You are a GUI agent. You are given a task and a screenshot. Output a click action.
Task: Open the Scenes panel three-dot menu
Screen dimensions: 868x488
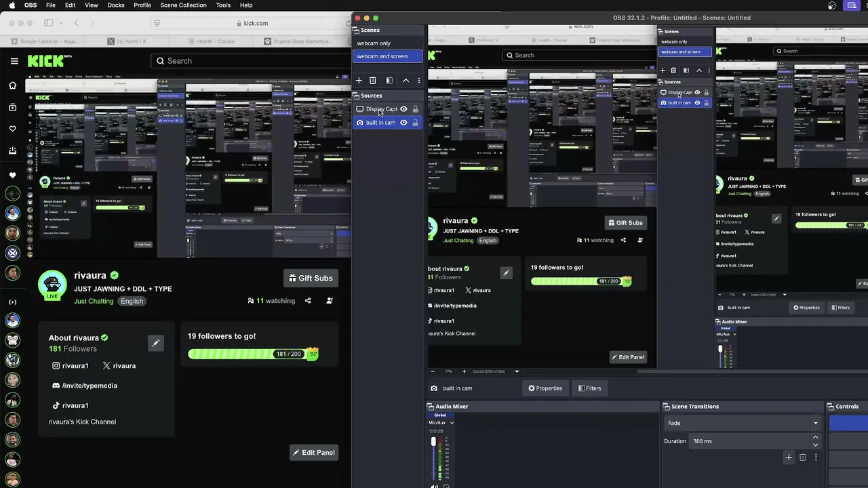(x=418, y=81)
